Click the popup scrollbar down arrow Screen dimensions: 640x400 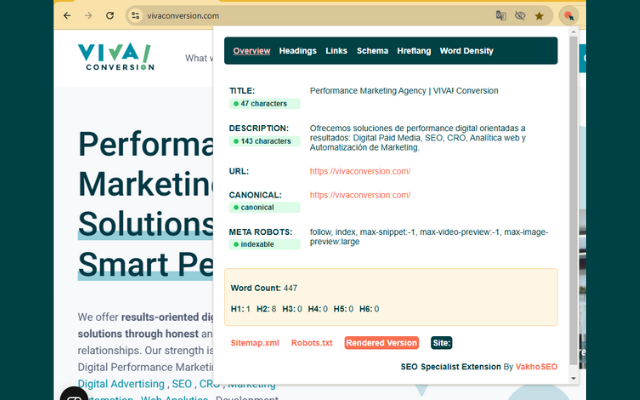(x=573, y=378)
